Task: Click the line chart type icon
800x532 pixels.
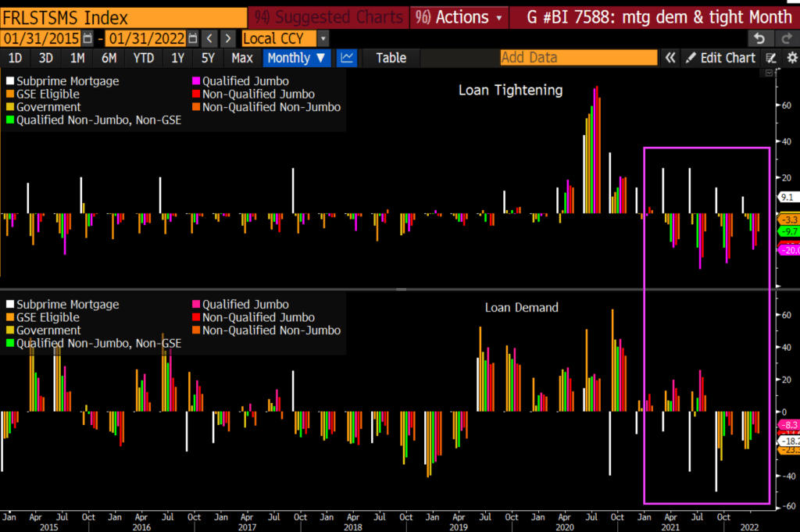Action: 348,57
